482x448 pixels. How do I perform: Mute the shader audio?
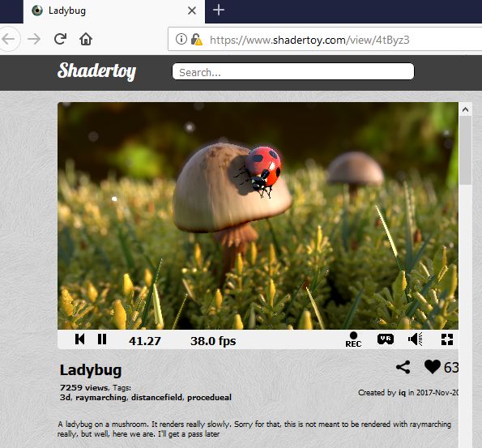416,339
